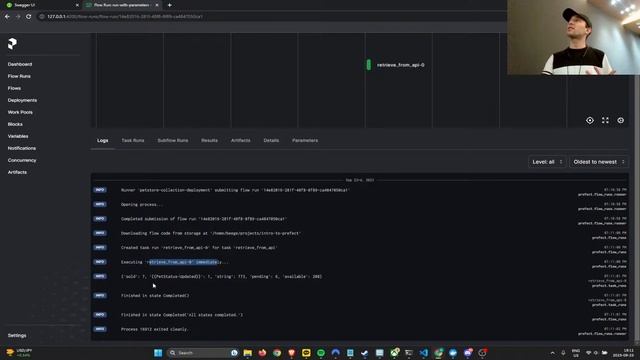Click the browser address bar URL

(125, 17)
